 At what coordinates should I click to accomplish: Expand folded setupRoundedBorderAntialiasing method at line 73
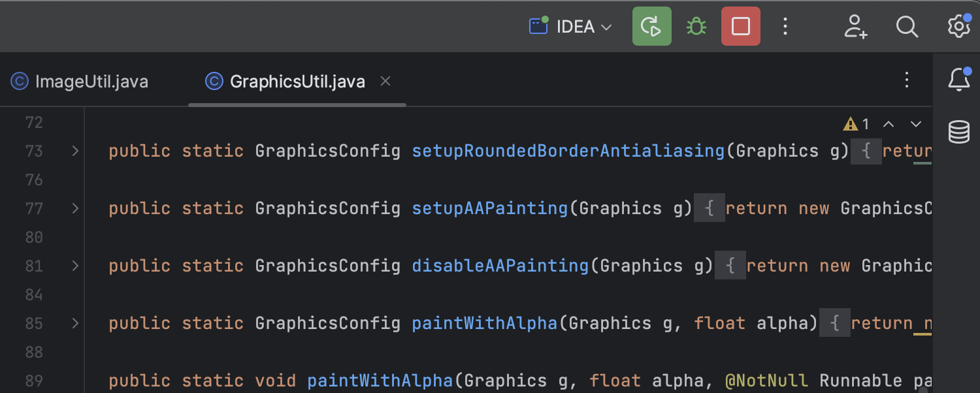pos(75,151)
